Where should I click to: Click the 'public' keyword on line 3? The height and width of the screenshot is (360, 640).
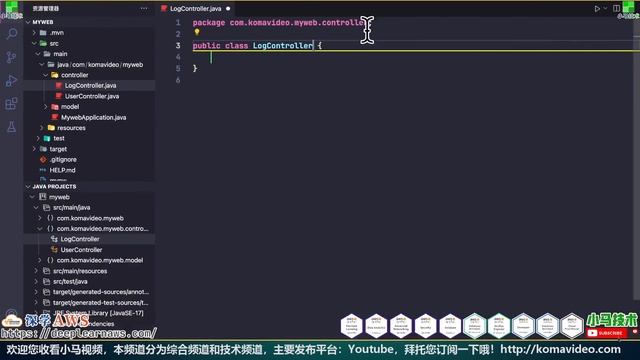click(206, 46)
